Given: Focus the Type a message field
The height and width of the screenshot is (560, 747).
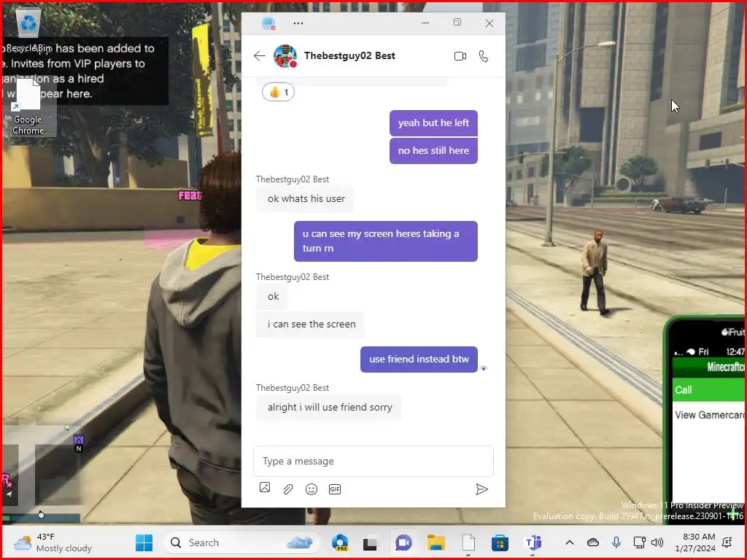Looking at the screenshot, I should coord(373,461).
